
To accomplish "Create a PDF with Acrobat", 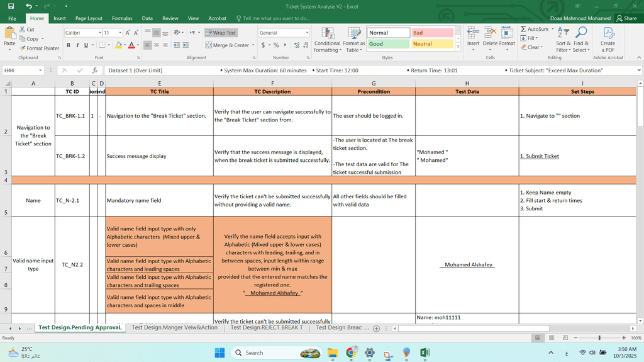I will pos(608,40).
